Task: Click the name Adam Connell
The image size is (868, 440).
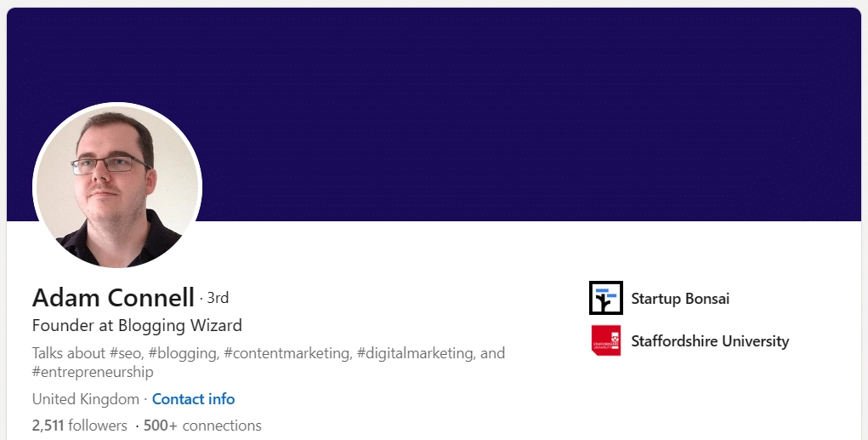Action: [113, 298]
